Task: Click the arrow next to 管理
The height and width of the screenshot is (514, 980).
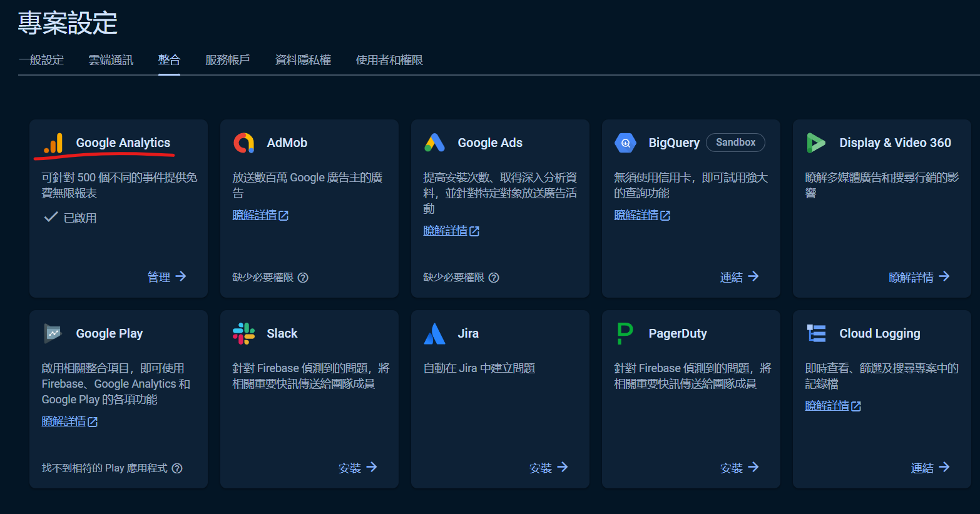Action: point(181,276)
